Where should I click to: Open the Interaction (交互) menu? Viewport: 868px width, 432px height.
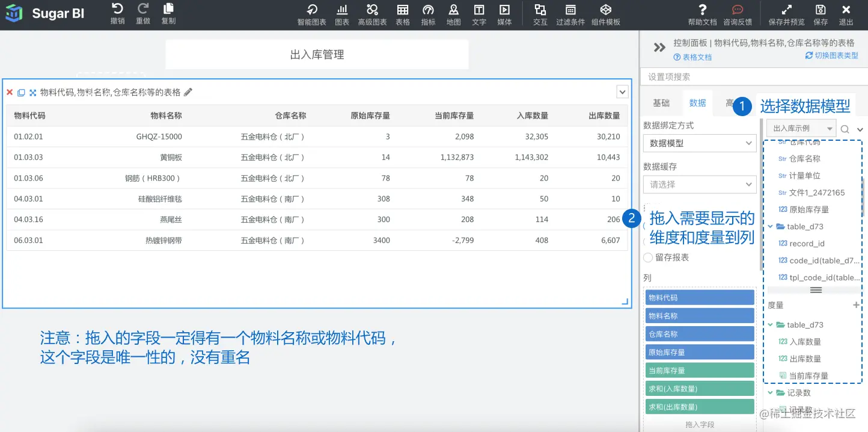tap(540, 15)
